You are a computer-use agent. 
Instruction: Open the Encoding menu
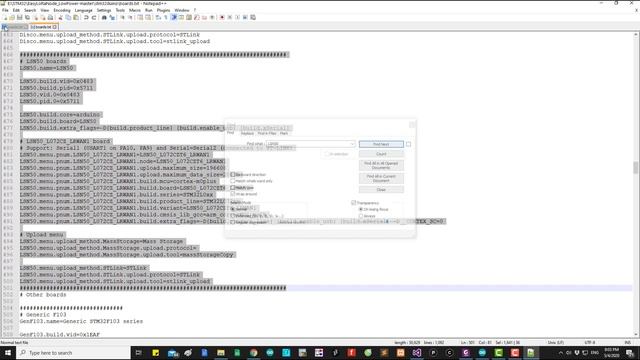pos(62,10)
